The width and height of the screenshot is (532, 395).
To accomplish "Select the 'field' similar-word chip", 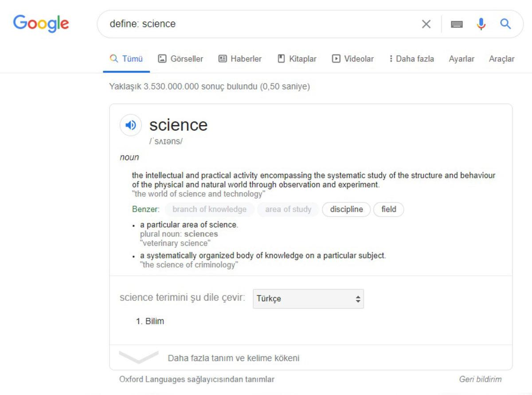I will tap(388, 209).
